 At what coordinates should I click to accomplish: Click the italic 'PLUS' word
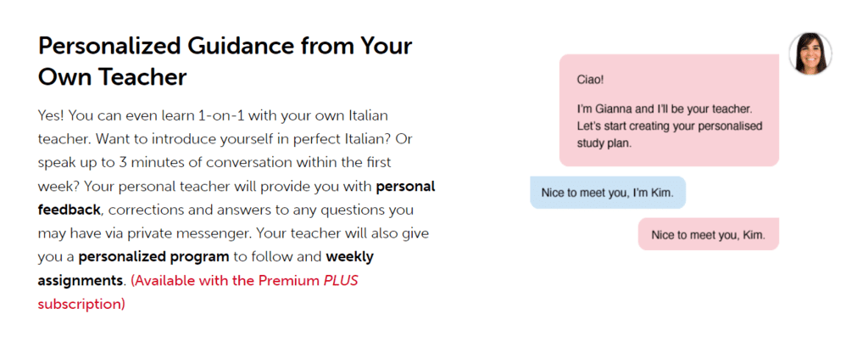coord(341,280)
